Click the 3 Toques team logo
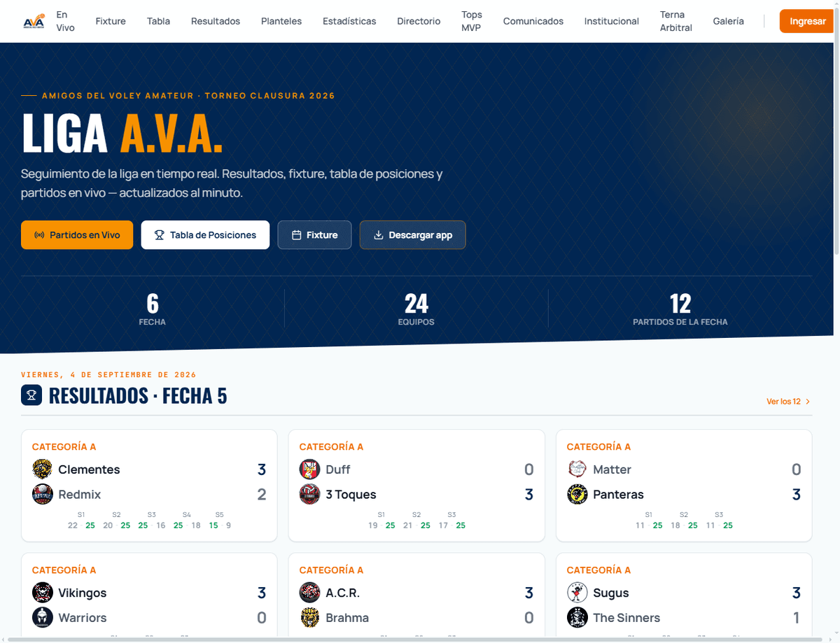This screenshot has width=840, height=643. tap(310, 495)
